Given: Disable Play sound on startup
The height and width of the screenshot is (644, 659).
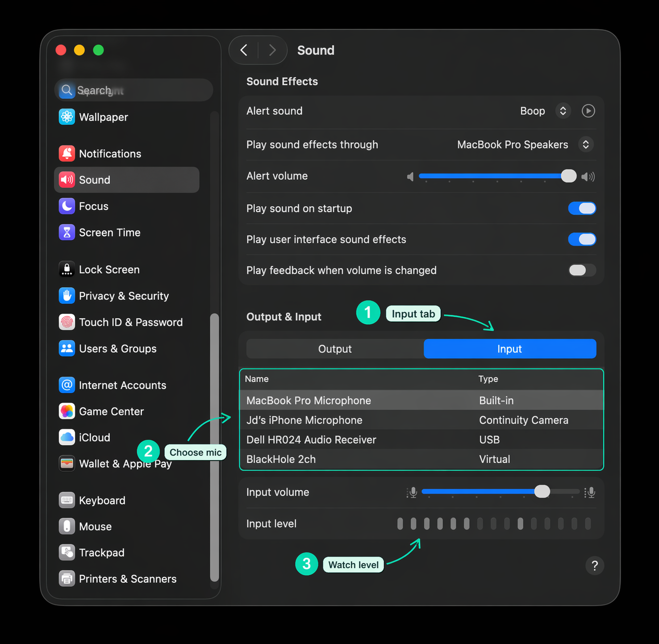Looking at the screenshot, I should (582, 208).
